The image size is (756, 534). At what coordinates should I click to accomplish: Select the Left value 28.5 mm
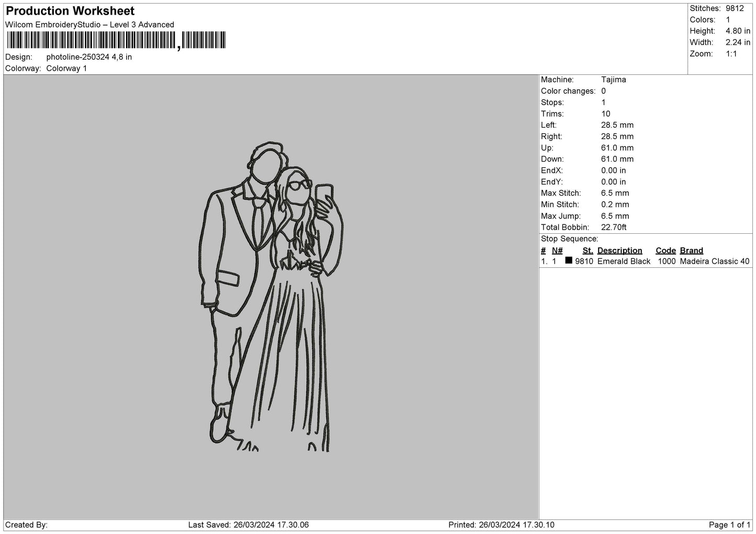coord(617,126)
